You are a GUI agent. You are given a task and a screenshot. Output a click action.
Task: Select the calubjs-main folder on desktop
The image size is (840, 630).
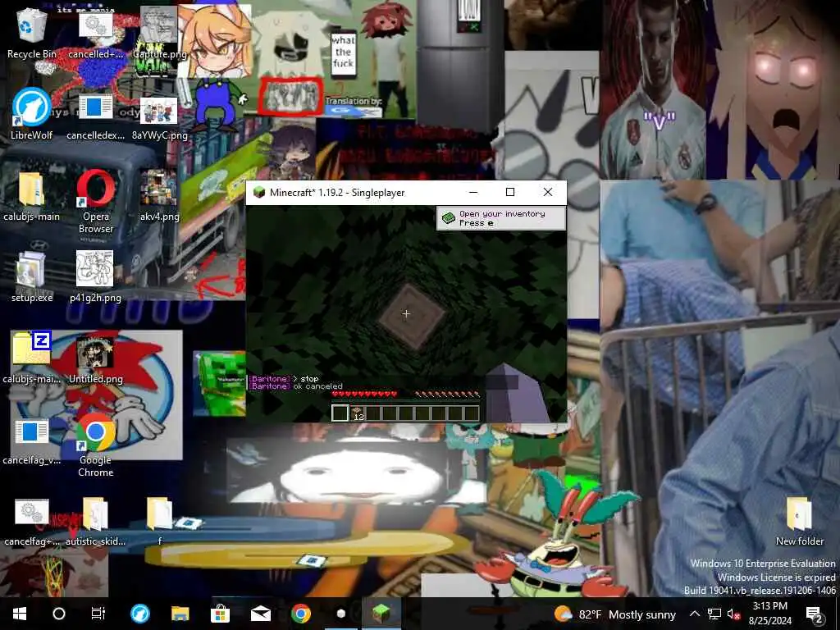pyautogui.click(x=32, y=195)
